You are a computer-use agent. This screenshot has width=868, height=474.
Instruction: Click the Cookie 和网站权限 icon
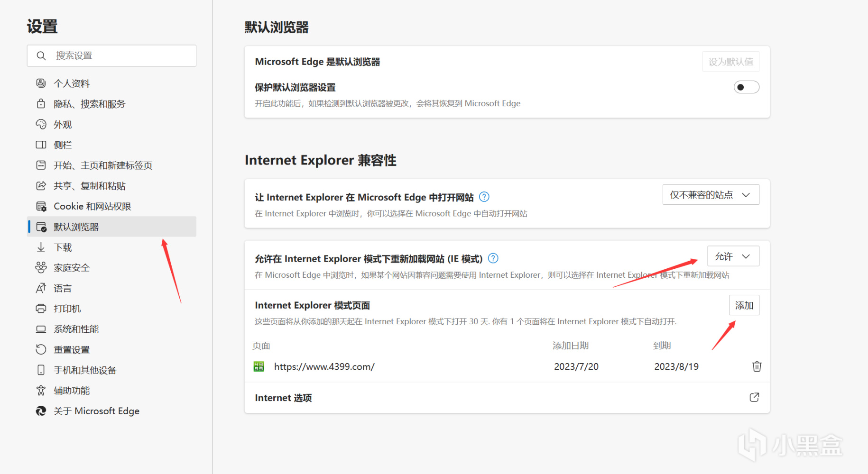41,206
